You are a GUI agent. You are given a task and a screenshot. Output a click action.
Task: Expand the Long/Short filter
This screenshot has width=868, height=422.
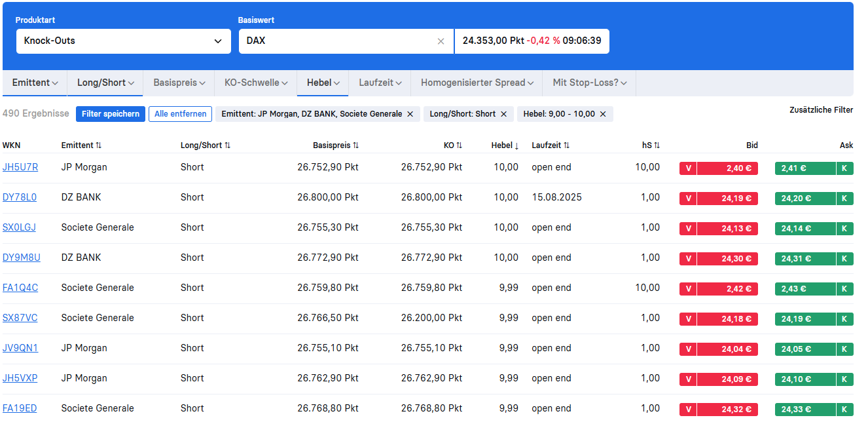click(105, 83)
